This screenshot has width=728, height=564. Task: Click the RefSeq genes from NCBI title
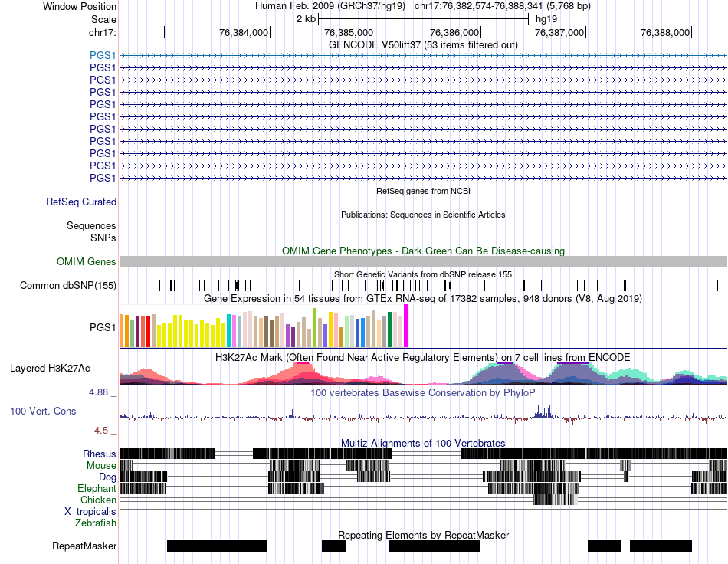pos(423,191)
